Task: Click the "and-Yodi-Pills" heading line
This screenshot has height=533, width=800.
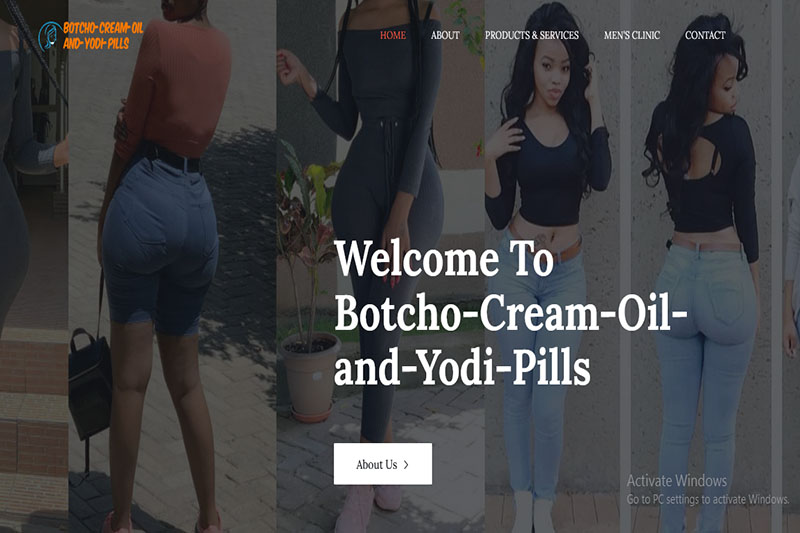Action: 462,368
